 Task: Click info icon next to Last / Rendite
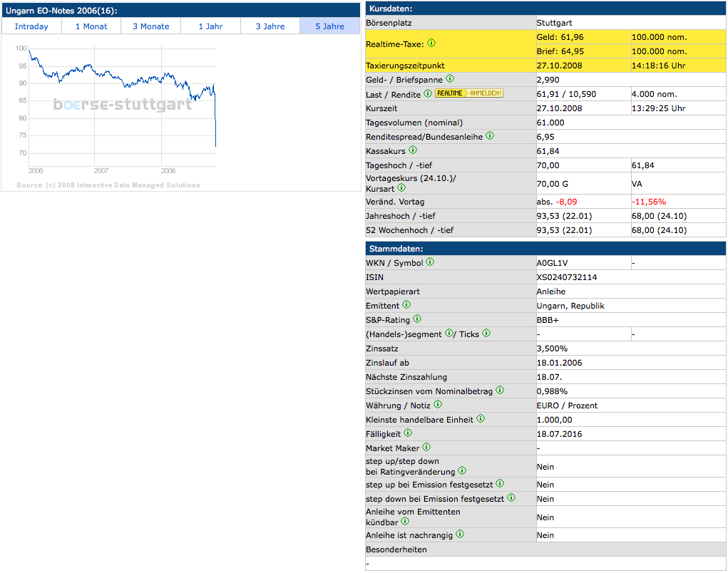tap(428, 93)
